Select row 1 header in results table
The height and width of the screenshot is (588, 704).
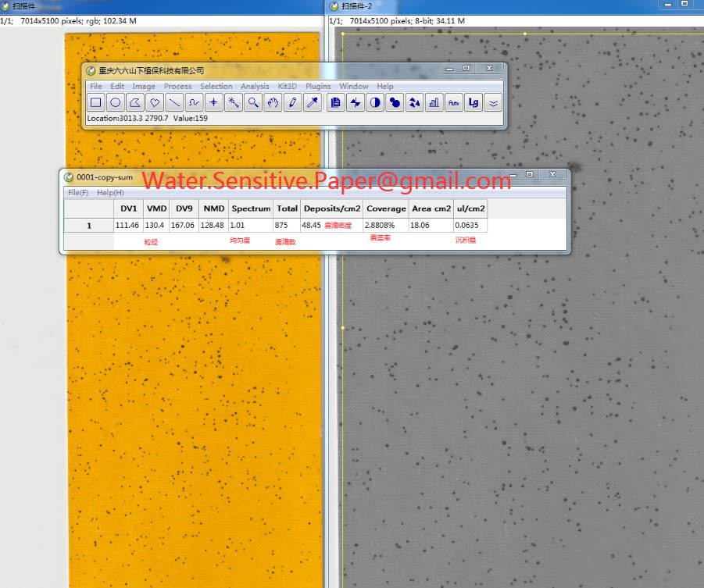click(89, 226)
